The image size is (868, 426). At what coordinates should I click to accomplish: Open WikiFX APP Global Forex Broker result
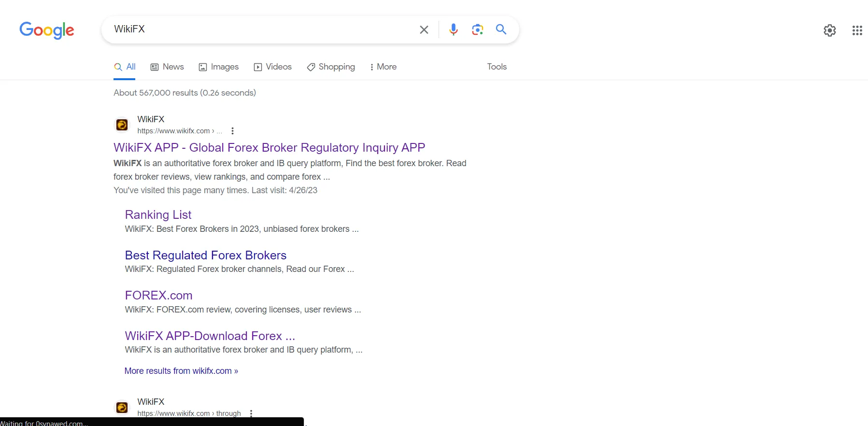[x=269, y=147]
